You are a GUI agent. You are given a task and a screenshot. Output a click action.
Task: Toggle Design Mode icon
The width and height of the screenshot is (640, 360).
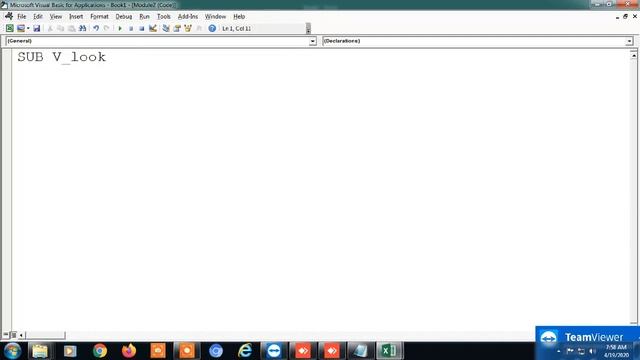pyautogui.click(x=153, y=28)
